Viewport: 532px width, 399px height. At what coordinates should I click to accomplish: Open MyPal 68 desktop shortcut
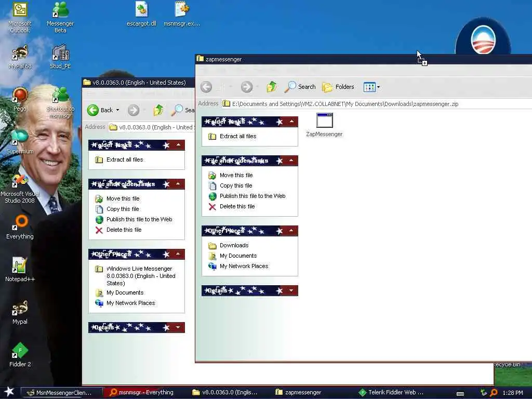[x=20, y=57]
